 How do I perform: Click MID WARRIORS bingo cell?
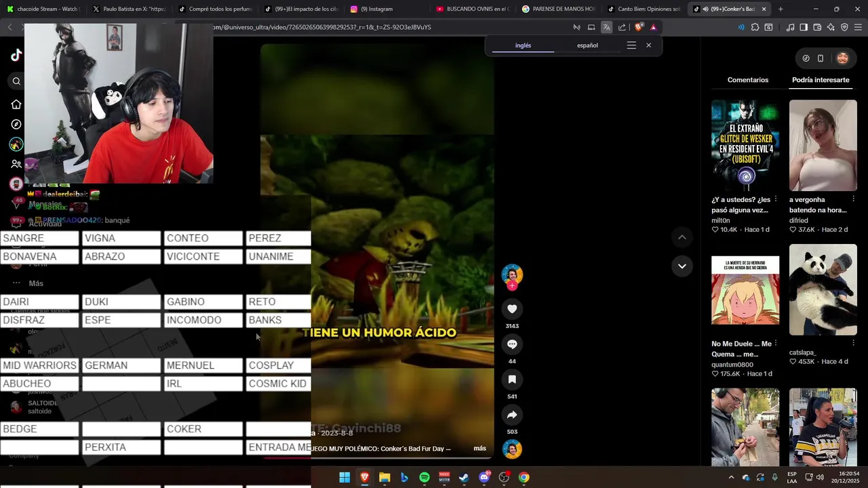tap(39, 365)
